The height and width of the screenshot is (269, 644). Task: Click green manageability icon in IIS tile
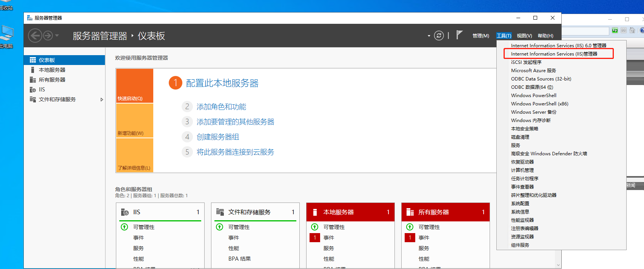click(x=124, y=227)
